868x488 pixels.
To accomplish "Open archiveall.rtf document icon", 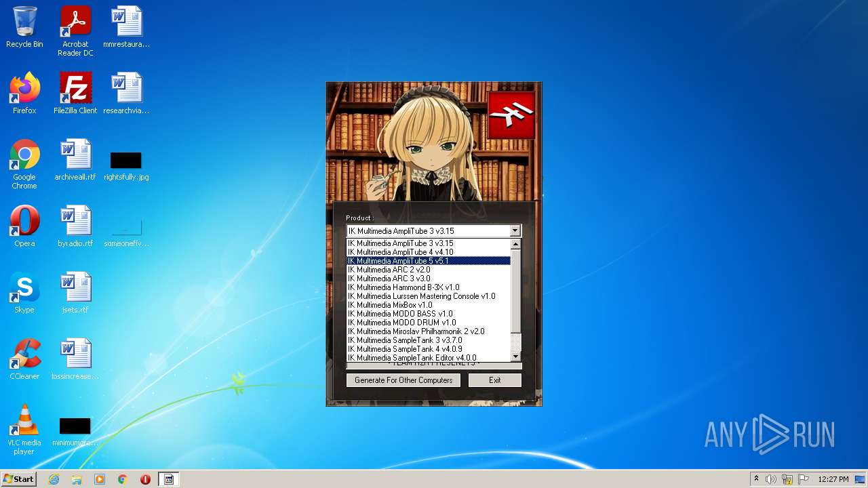I will point(75,160).
